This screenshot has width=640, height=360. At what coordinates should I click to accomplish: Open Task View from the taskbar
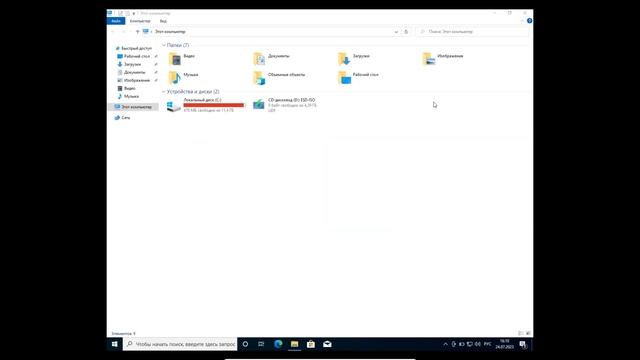(261, 344)
